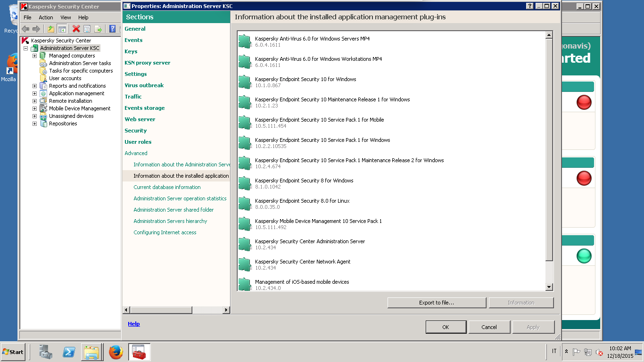Click the plug-in list scrollbar up arrow
The height and width of the screenshot is (362, 644).
tap(549, 35)
